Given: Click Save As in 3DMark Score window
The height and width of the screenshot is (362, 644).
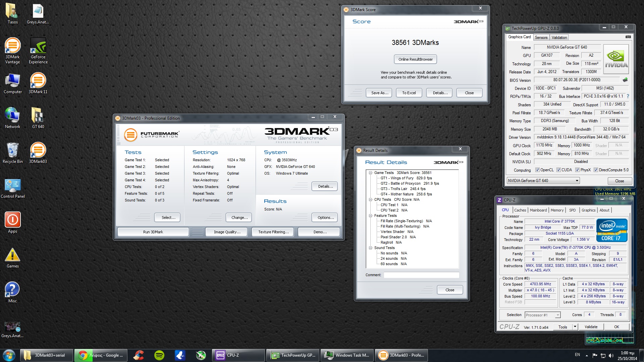Looking at the screenshot, I should pos(379,93).
